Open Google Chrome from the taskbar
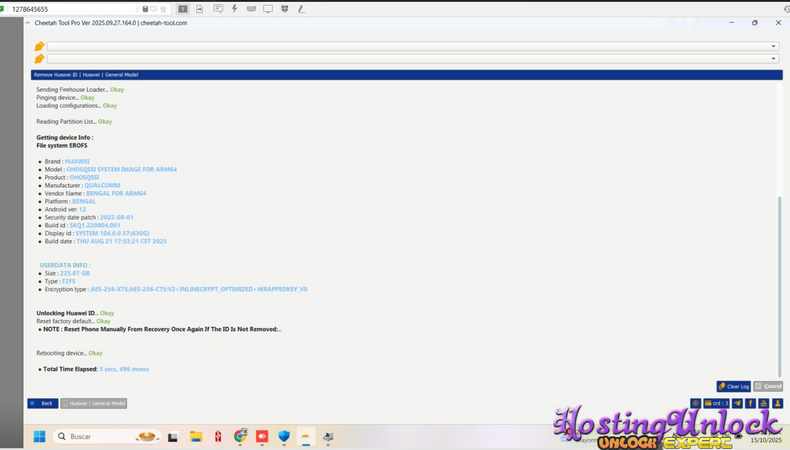 [x=240, y=437]
